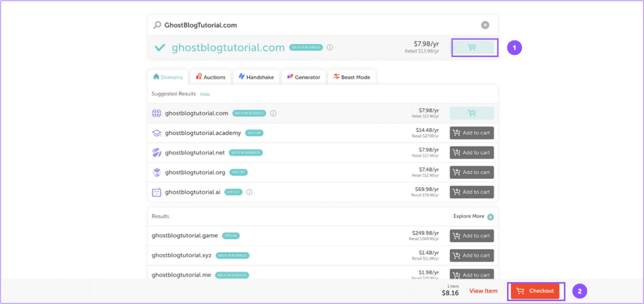Hide the Suggested Results section
The image size is (644, 304).
pos(205,94)
